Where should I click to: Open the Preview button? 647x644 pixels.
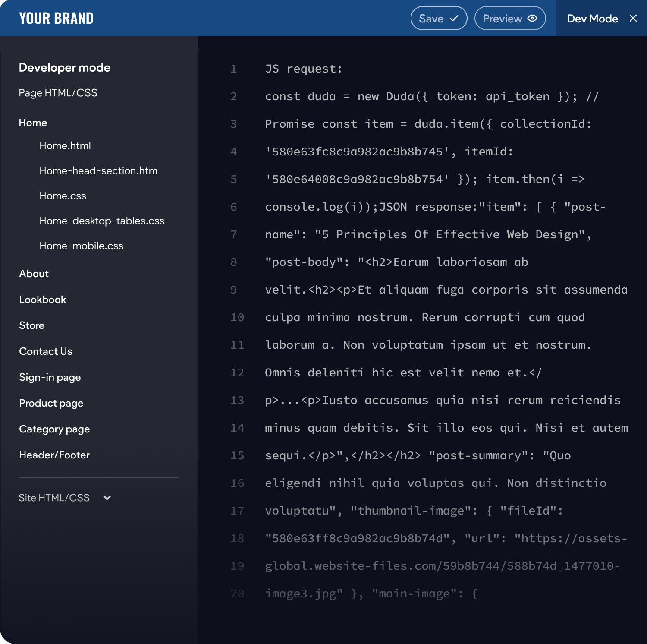[510, 18]
